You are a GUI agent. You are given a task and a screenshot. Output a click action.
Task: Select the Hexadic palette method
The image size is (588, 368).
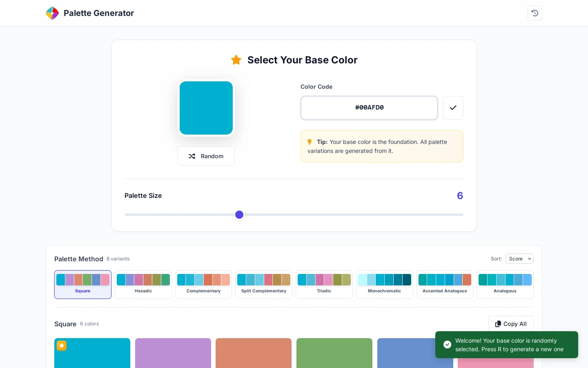pos(143,285)
